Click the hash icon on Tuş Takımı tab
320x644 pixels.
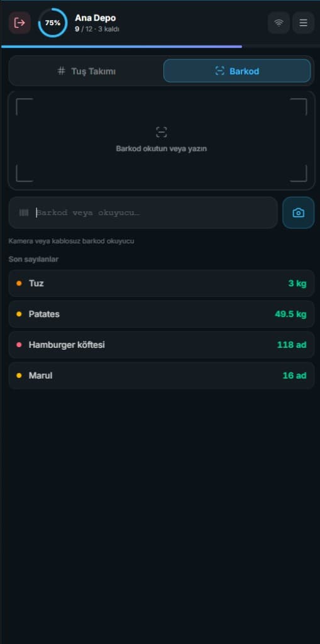[62, 71]
